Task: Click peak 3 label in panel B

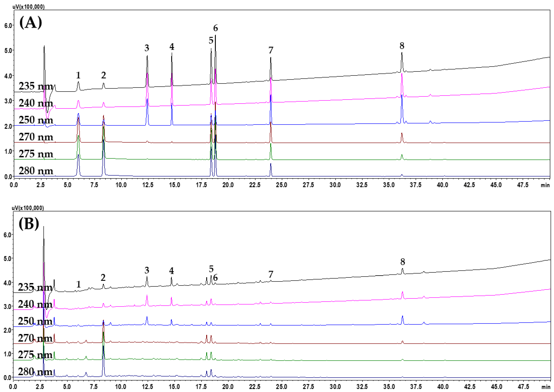Action: click(147, 270)
